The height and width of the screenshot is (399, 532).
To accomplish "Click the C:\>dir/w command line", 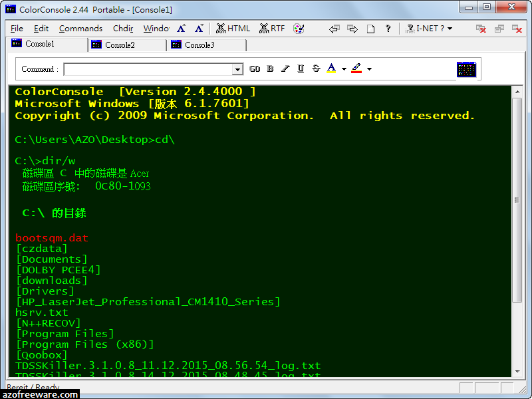I will coord(45,161).
